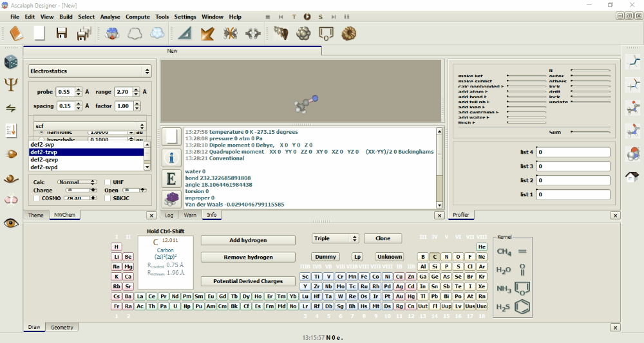Create new blank document icon
Screen dimensions: 644x343
(x=39, y=33)
